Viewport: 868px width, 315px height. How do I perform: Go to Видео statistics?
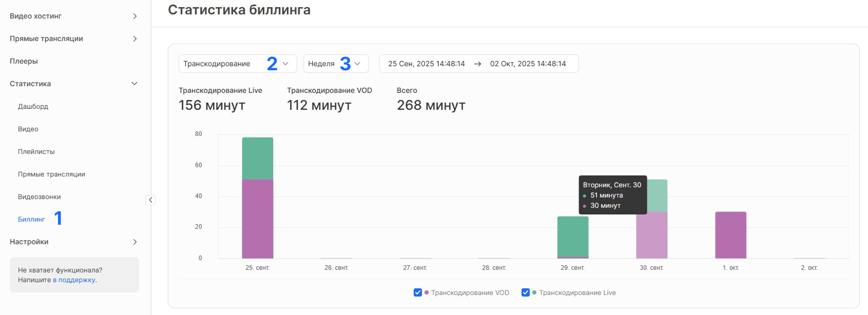tap(28, 129)
